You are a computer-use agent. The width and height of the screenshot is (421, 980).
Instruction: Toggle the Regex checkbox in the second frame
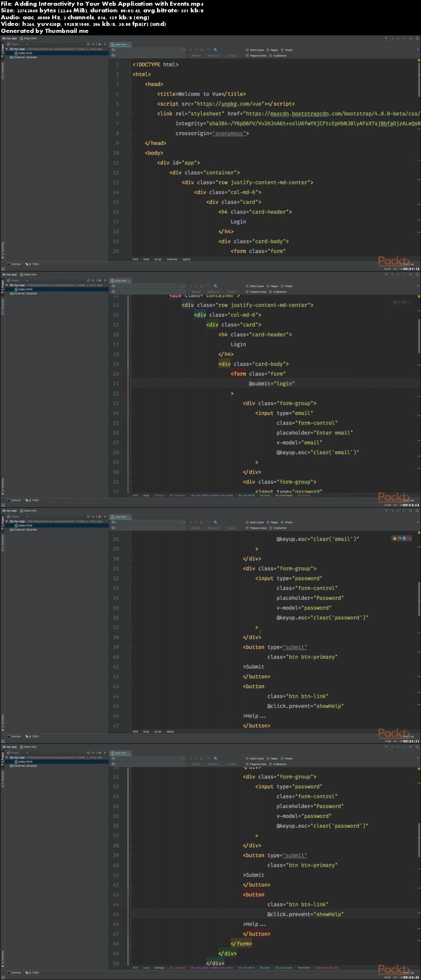(268, 286)
